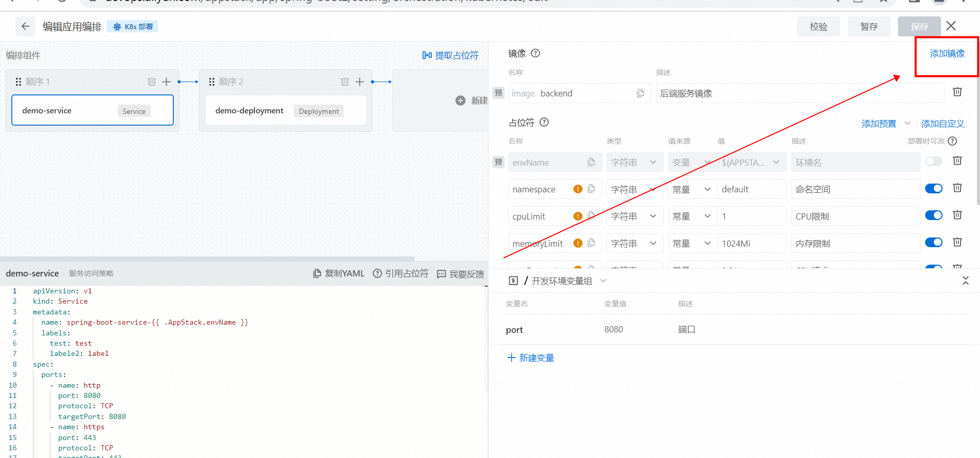Screen dimensions: 980x458
Task: Expand the 开发环境变量组 selector
Action: 569,281
